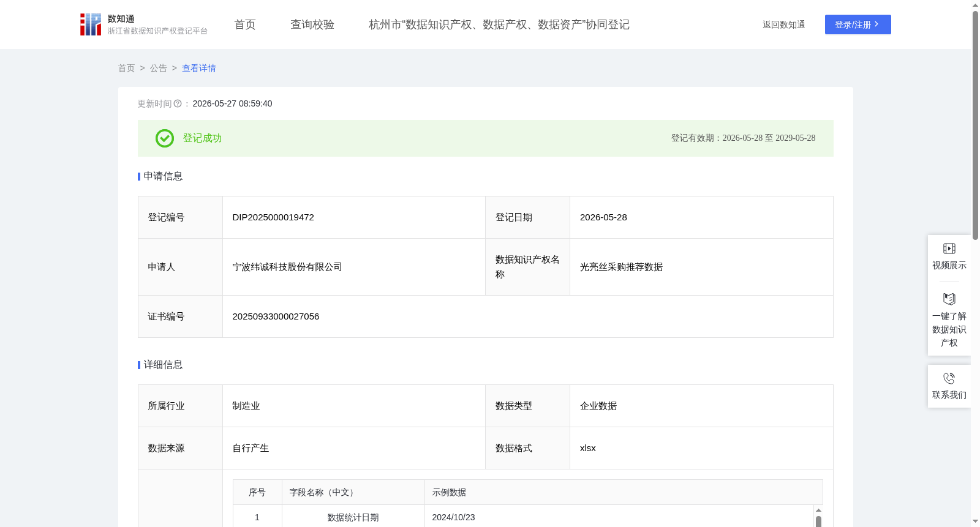Select the certificate number 20250933000027056

point(276,316)
